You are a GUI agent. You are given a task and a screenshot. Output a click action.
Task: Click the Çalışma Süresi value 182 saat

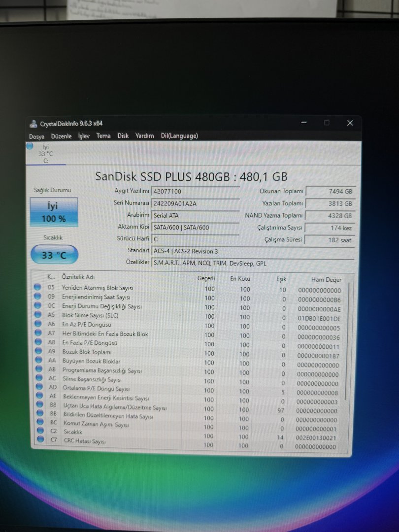click(x=330, y=240)
